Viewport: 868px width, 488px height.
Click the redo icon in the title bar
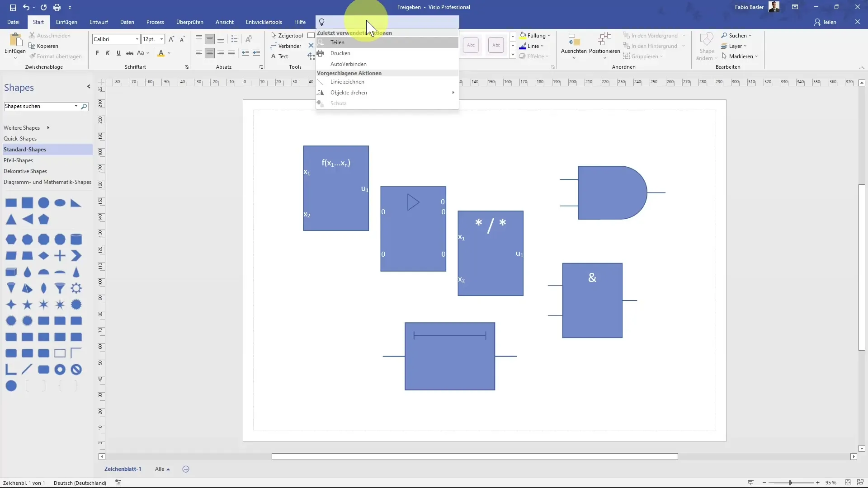tap(43, 7)
